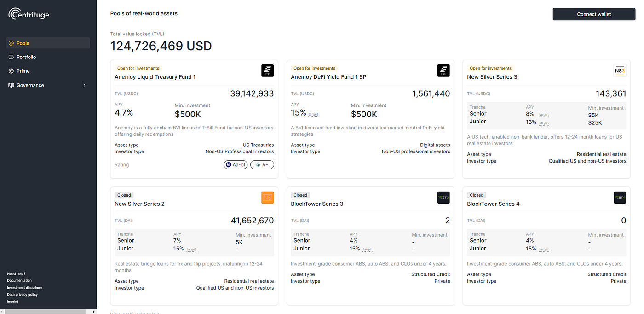Click the BlockTower Series 4 logo
The image size is (644, 314).
pos(620,198)
